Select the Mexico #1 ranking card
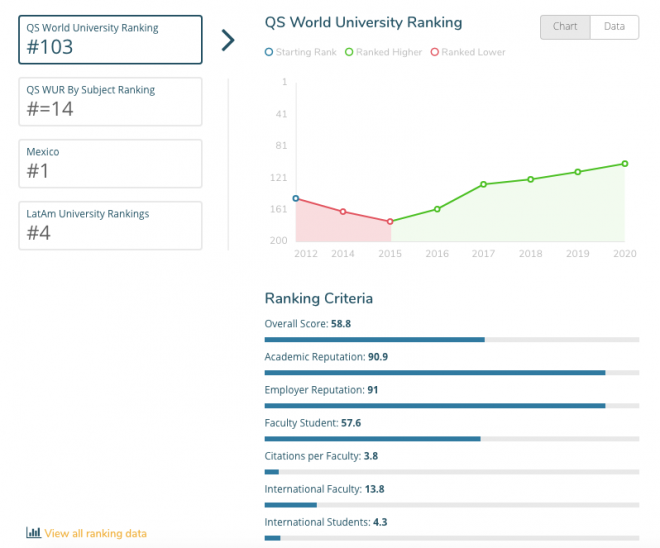Viewport: 660px width, 548px height. [110, 164]
